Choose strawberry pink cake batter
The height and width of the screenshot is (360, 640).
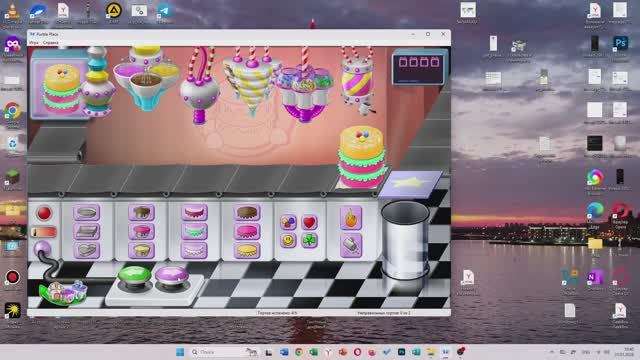(x=141, y=231)
